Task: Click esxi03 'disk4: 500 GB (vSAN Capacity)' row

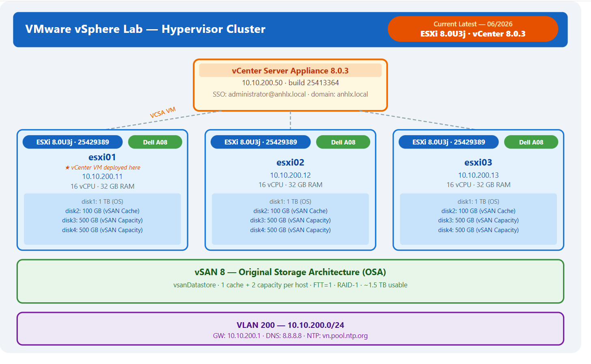Action: [478, 230]
